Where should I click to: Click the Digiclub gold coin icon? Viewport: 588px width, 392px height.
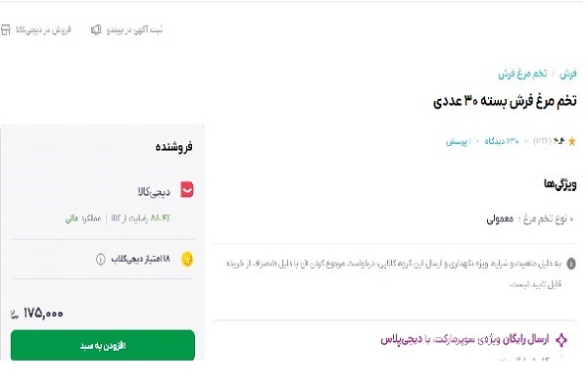point(187,259)
